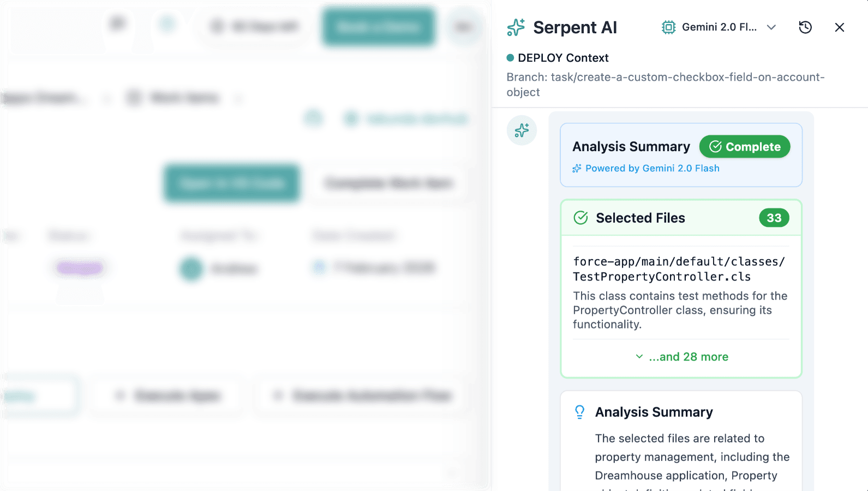Click the small sparkle icon before Powered by

(x=577, y=169)
